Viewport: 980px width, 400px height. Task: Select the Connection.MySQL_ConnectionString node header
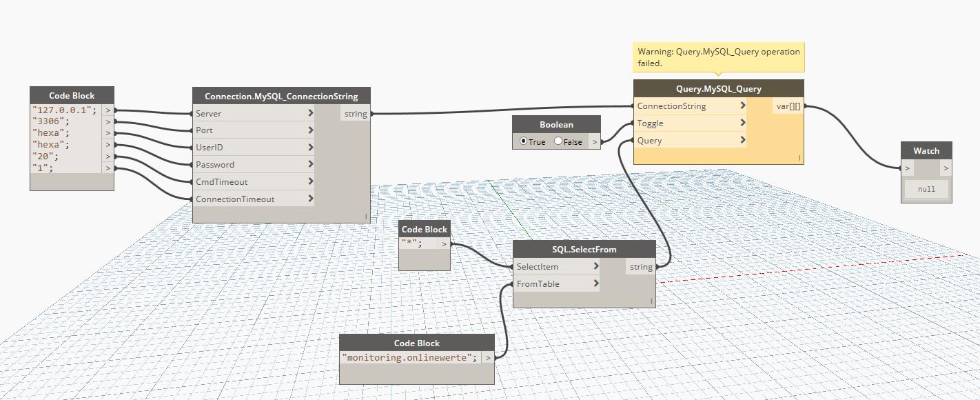point(281,96)
